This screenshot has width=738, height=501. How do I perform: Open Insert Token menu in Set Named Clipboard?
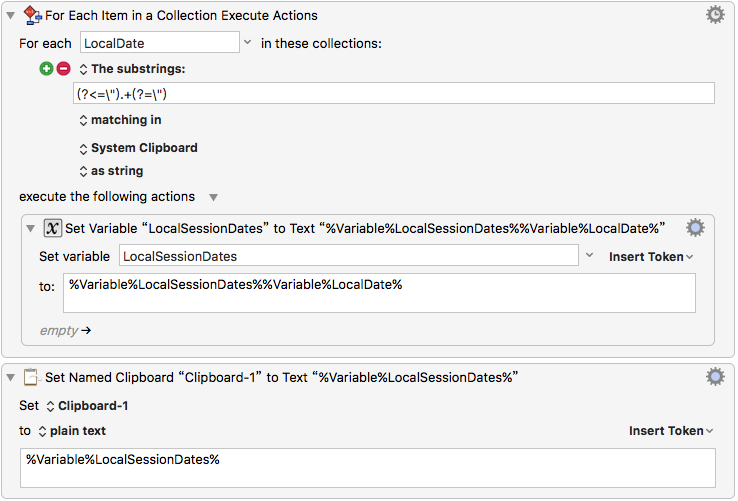pos(671,431)
